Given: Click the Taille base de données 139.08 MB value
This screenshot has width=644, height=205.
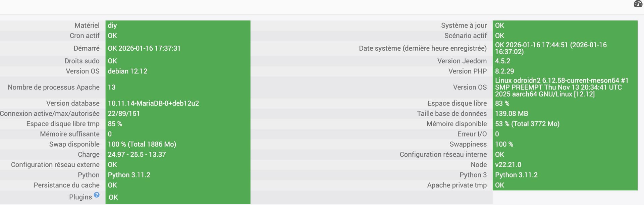Looking at the screenshot, I should 512,114.
